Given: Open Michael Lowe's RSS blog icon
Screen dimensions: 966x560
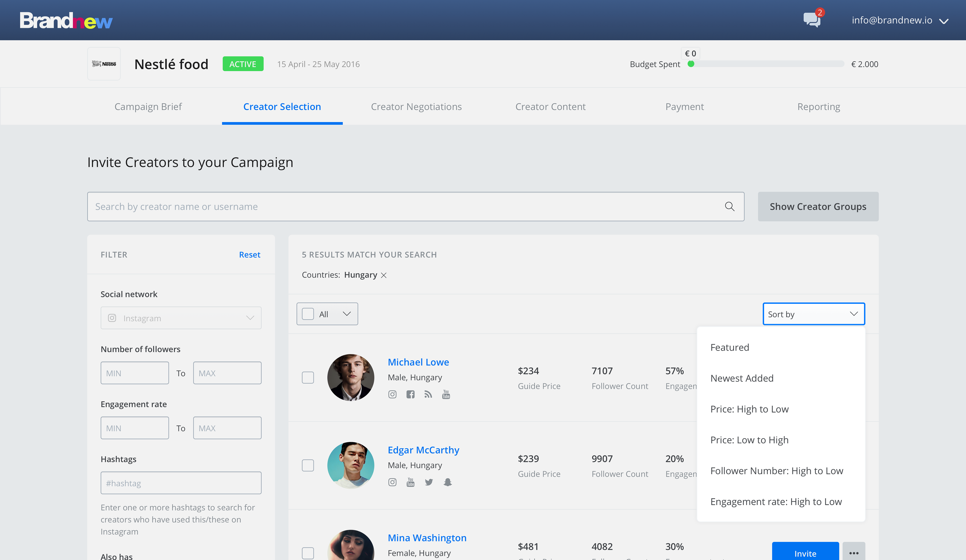Looking at the screenshot, I should click(x=428, y=395).
